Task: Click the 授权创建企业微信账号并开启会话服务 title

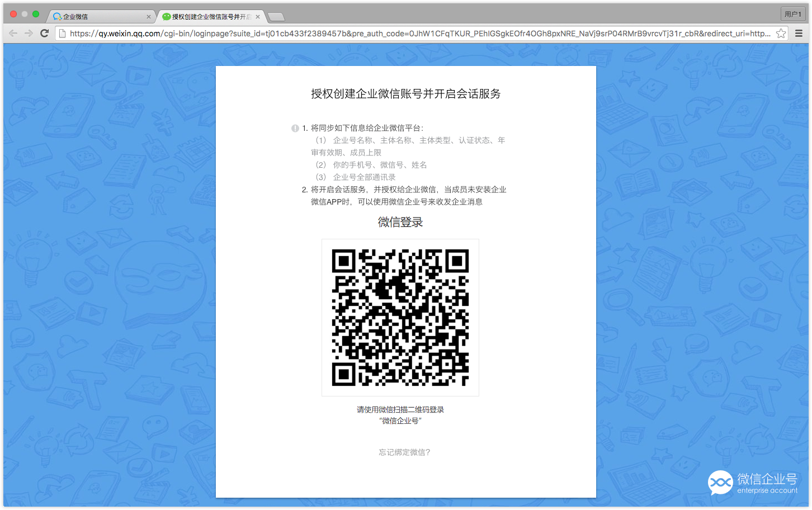Action: pyautogui.click(x=406, y=94)
